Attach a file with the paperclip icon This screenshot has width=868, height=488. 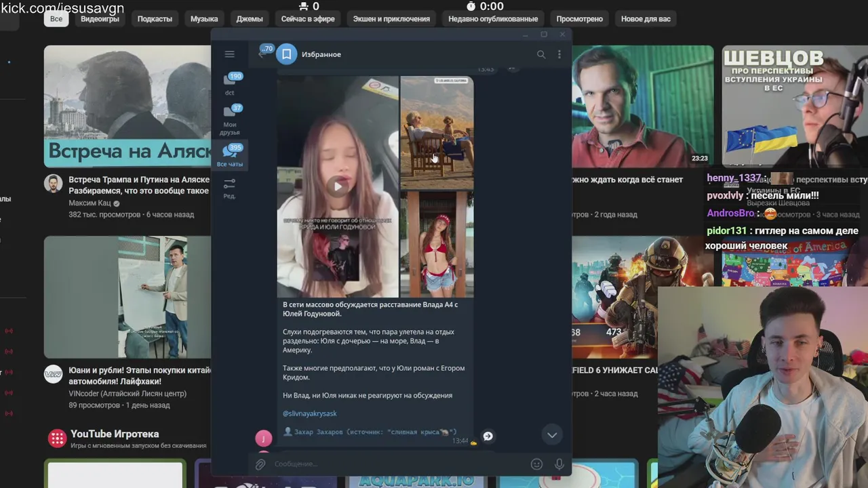260,464
